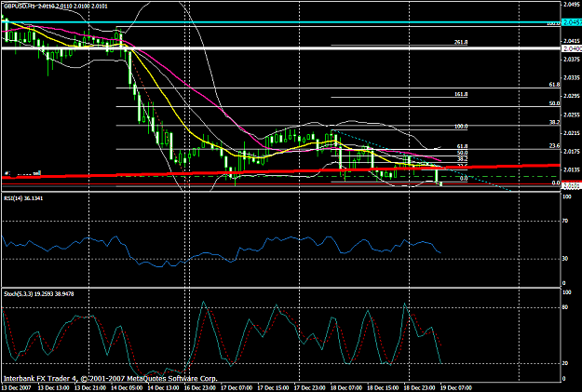Click the 20 level on Stochastic scale
582x392 pixels.
click(x=565, y=363)
